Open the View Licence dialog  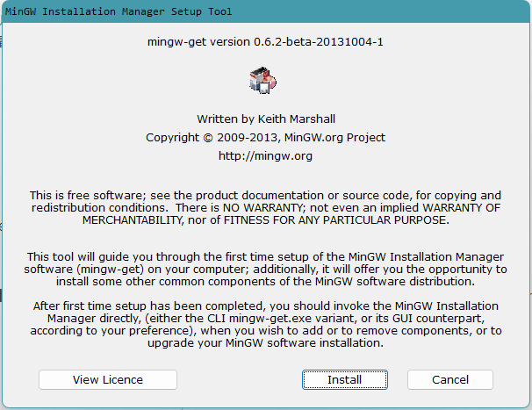[x=108, y=379]
